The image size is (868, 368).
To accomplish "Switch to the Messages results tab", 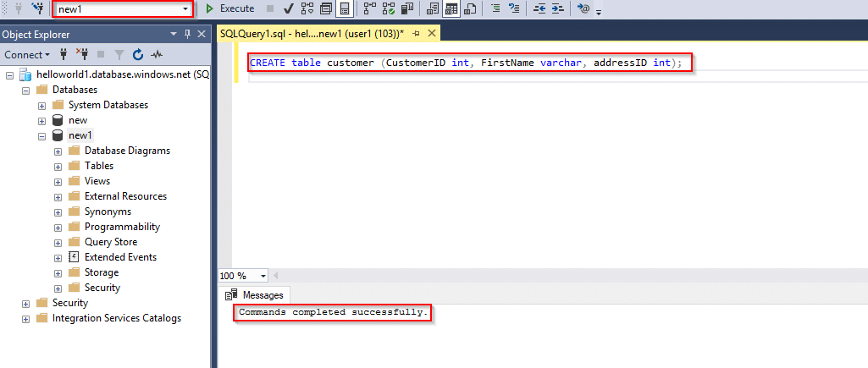I will 257,295.
